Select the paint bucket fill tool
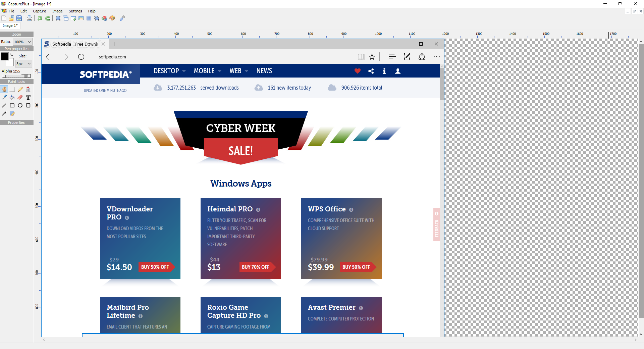 12,97
